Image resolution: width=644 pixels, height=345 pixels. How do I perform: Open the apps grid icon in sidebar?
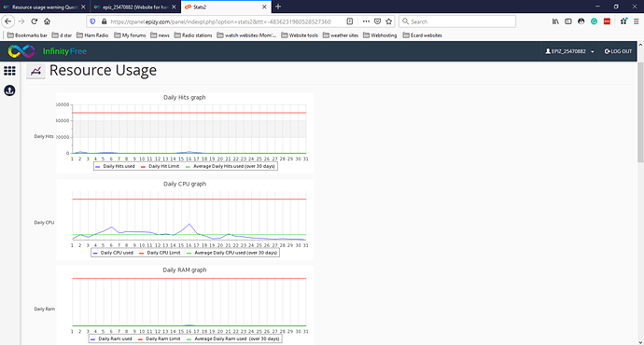(9, 71)
